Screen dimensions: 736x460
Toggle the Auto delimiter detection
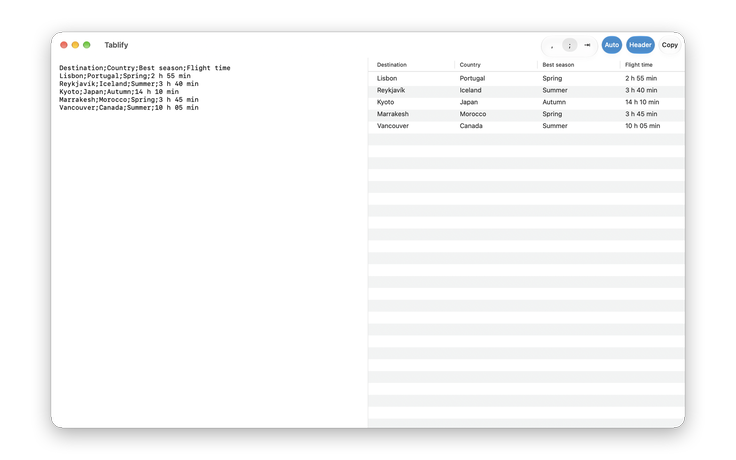(x=612, y=45)
